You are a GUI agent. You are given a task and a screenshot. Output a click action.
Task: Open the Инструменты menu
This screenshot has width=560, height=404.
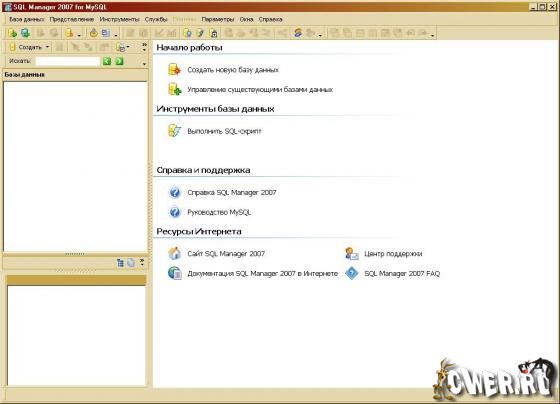coord(119,19)
